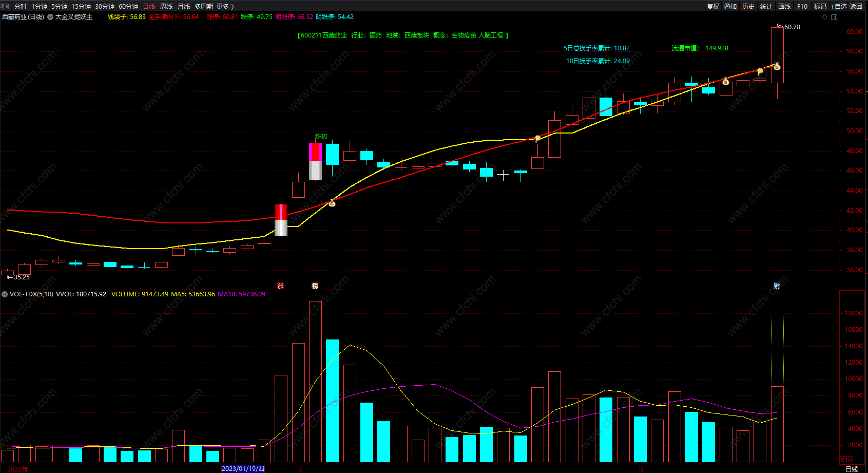Click the diamond icon above price axis
The height and width of the screenshot is (473, 868).
[x=825, y=17]
